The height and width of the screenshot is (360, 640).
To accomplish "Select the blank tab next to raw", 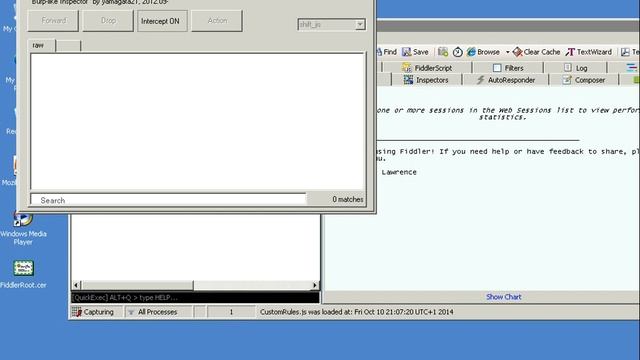I will (68, 46).
